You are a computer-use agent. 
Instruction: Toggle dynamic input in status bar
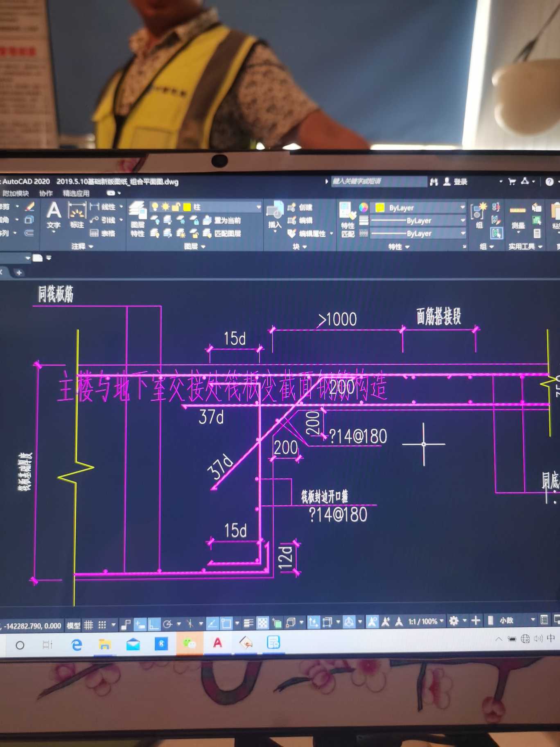[140, 625]
